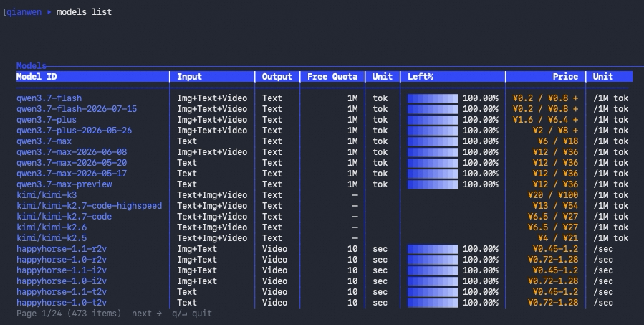
Task: Click price ¥2 / ¥8 + entry
Action: (x=555, y=131)
